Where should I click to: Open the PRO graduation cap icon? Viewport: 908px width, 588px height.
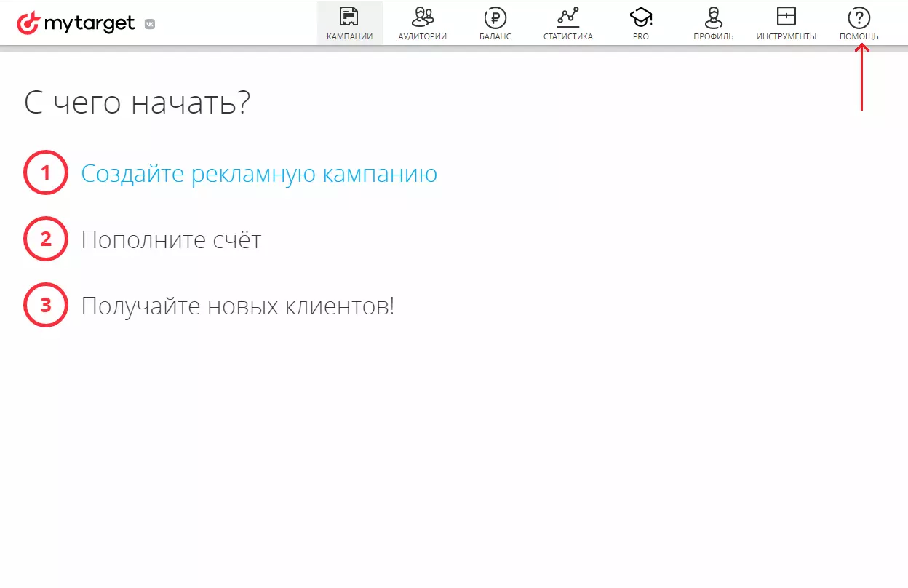click(x=641, y=17)
